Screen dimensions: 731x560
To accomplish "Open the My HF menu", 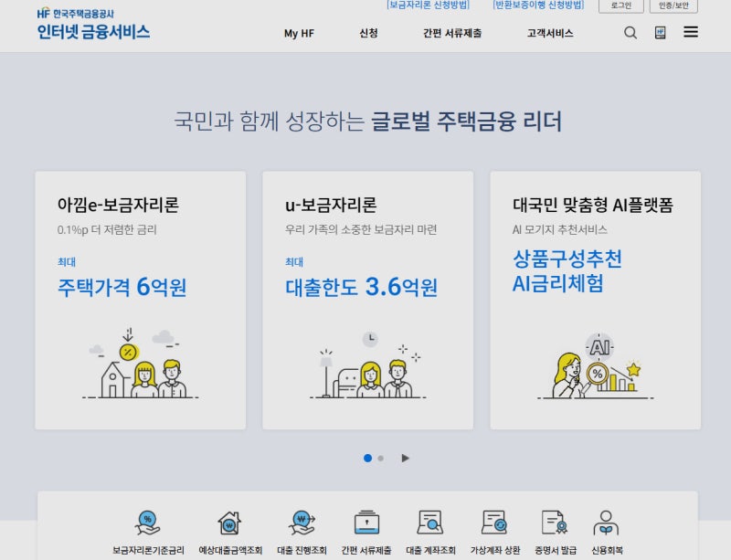I will (x=299, y=34).
